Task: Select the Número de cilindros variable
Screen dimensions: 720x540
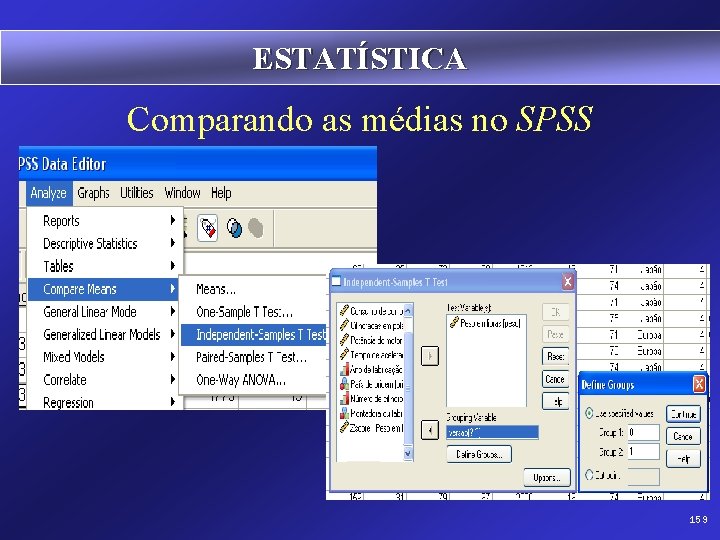Action: point(371,399)
